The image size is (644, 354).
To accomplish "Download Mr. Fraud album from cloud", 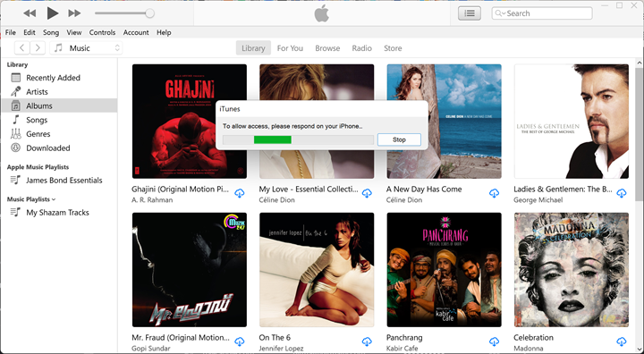I will 240,341.
